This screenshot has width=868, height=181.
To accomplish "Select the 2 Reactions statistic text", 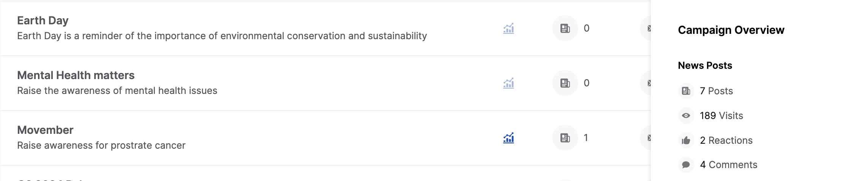I will (x=726, y=140).
